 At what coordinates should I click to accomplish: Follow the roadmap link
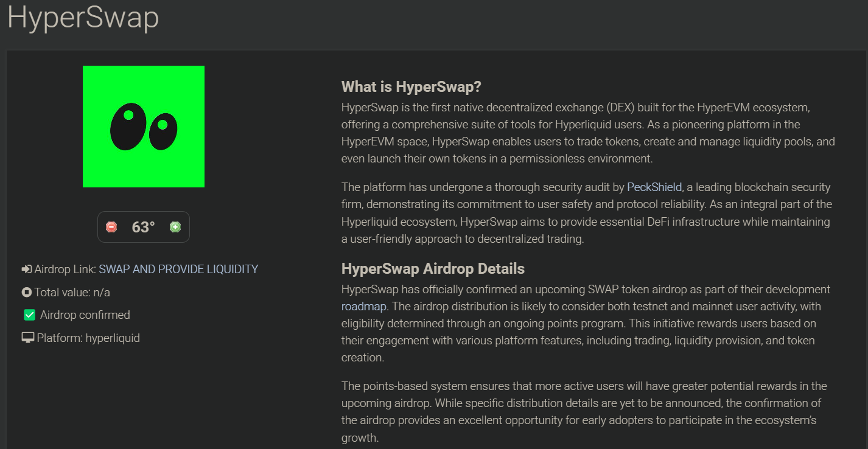(364, 306)
